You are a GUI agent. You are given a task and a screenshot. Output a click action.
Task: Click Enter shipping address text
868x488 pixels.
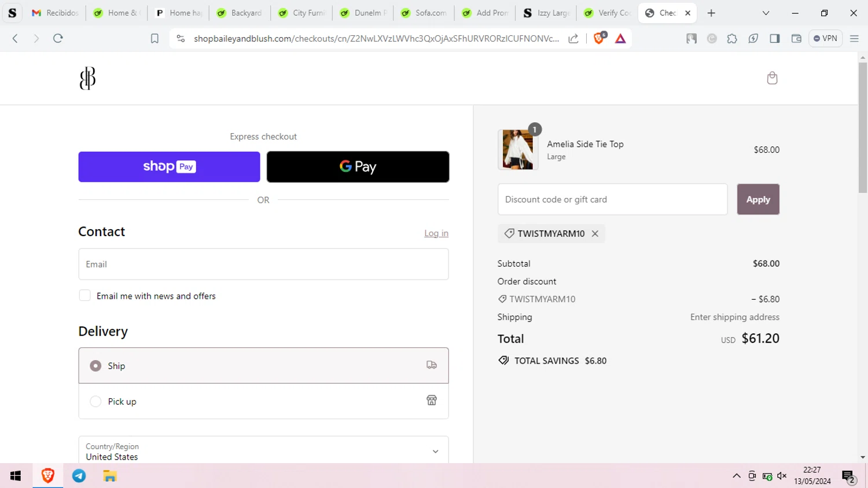pyautogui.click(x=734, y=317)
